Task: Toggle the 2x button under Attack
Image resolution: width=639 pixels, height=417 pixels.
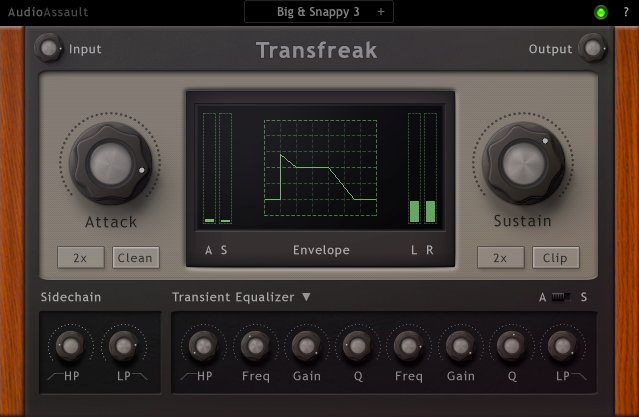Action: (x=81, y=258)
